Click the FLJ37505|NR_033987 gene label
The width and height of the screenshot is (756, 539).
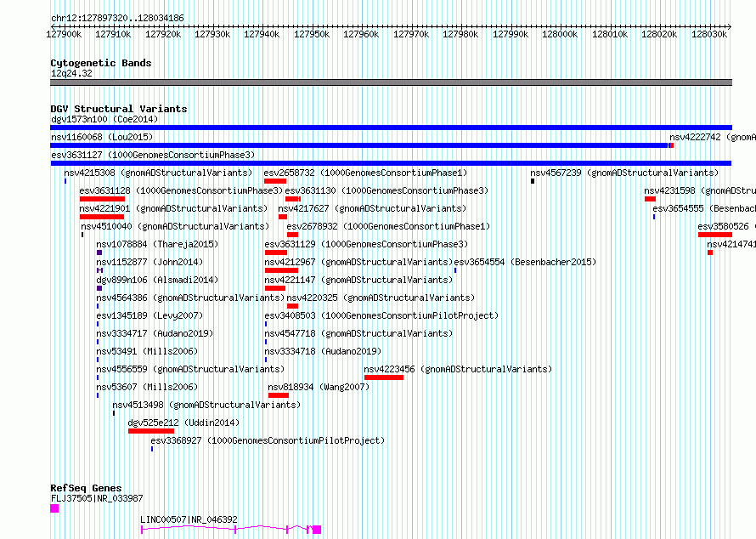pyautogui.click(x=97, y=498)
